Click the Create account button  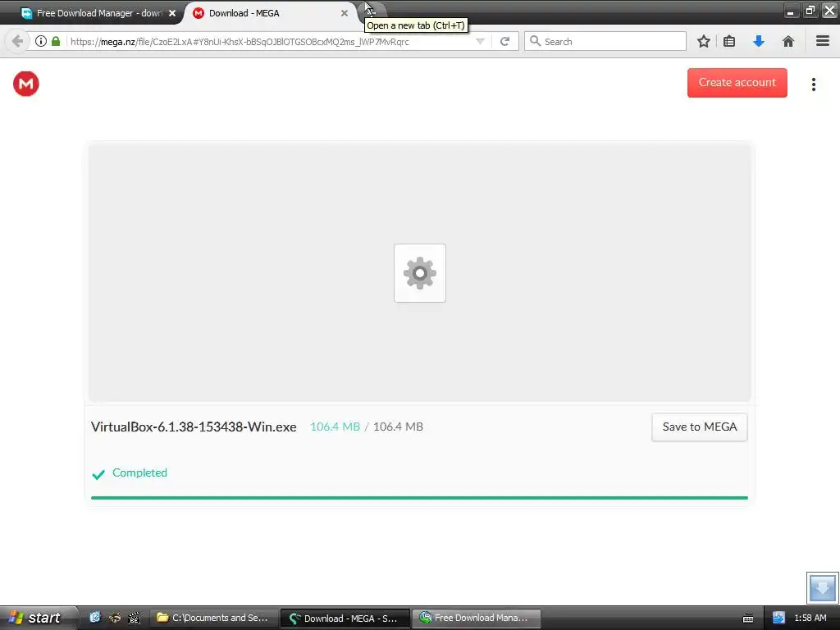(x=737, y=83)
